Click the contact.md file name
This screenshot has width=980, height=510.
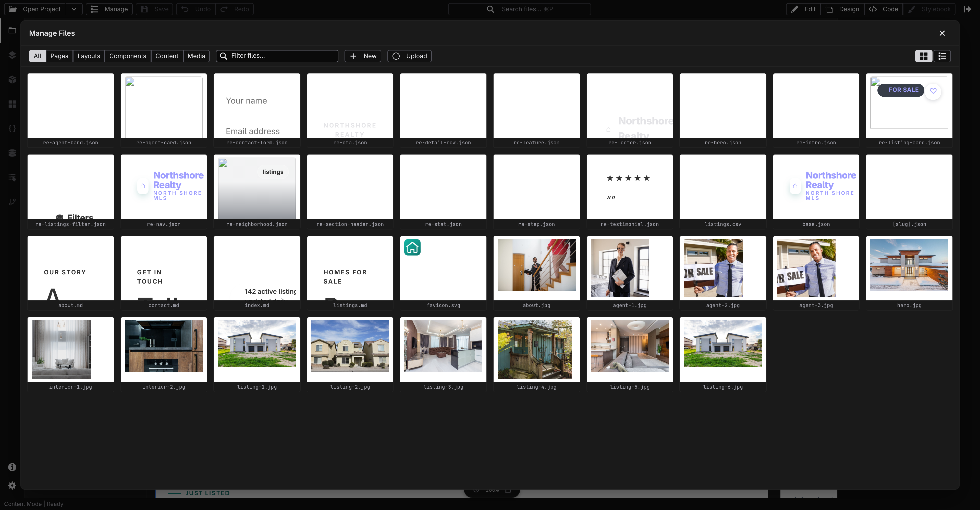[x=164, y=305]
